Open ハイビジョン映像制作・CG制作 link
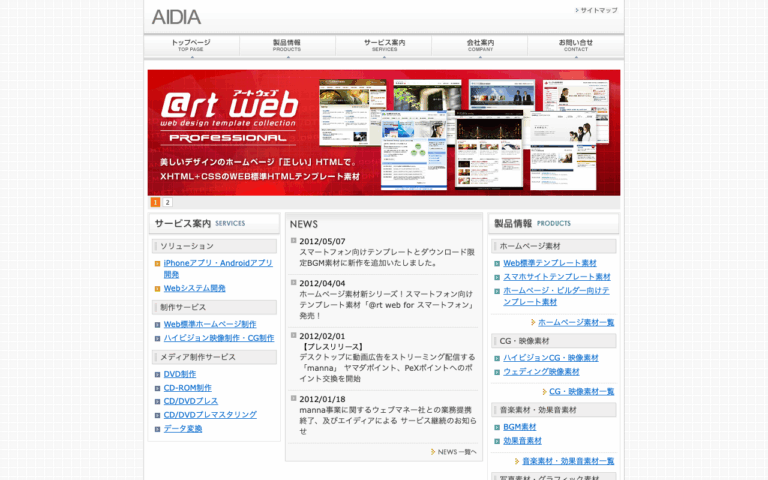 click(x=219, y=338)
